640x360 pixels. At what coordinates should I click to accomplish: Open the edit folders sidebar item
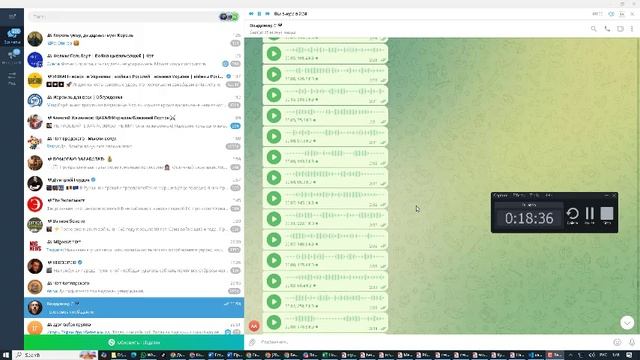(x=12, y=78)
